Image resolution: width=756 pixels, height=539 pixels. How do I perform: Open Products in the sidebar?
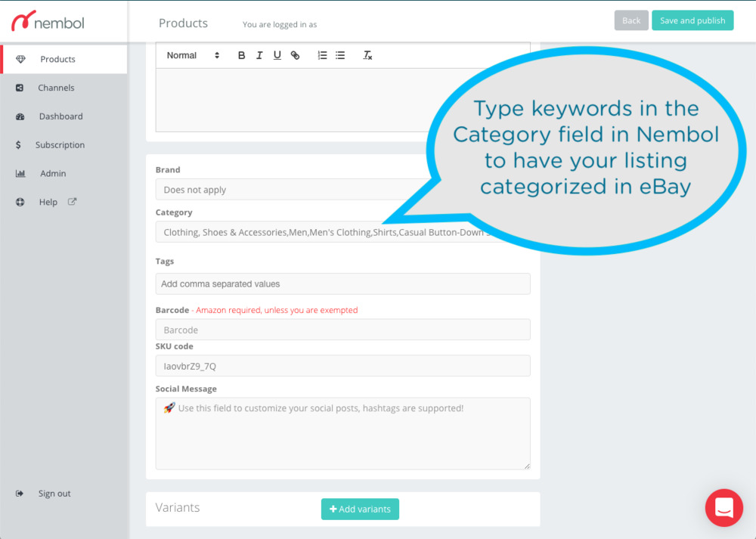64,59
